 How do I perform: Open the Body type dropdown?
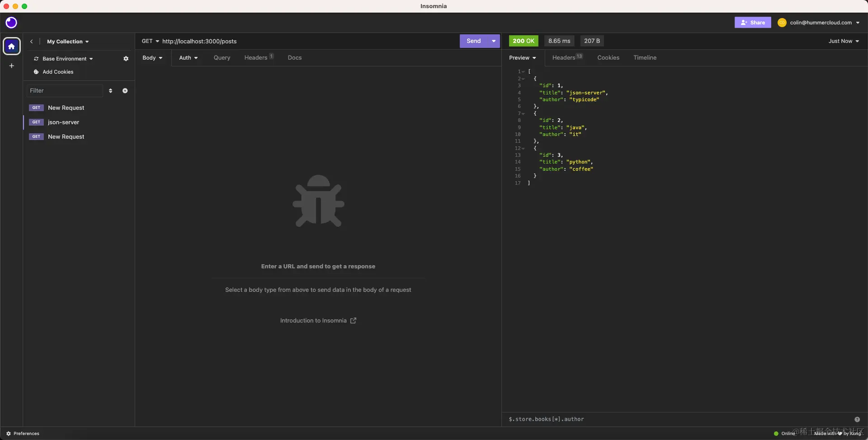(x=152, y=58)
